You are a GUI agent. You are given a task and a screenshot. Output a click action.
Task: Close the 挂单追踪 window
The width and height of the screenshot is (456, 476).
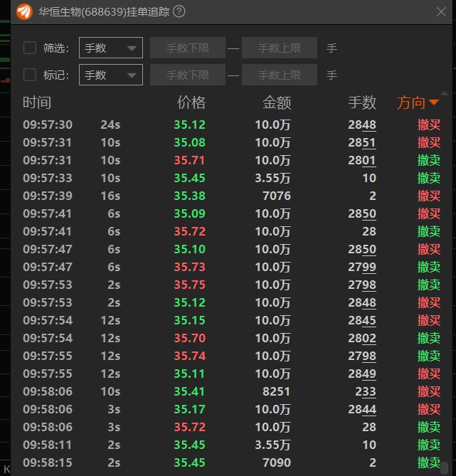441,12
